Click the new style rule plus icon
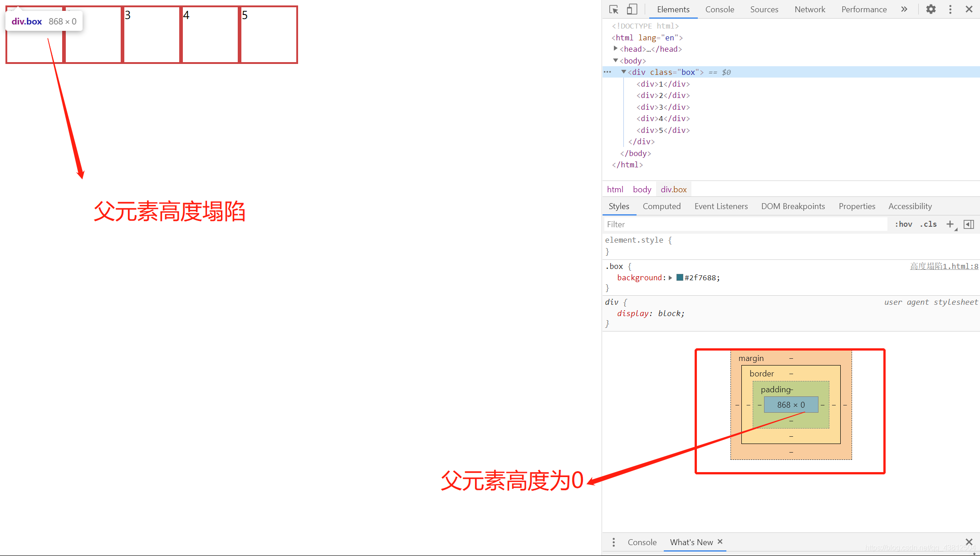Image resolution: width=980 pixels, height=556 pixels. (950, 224)
